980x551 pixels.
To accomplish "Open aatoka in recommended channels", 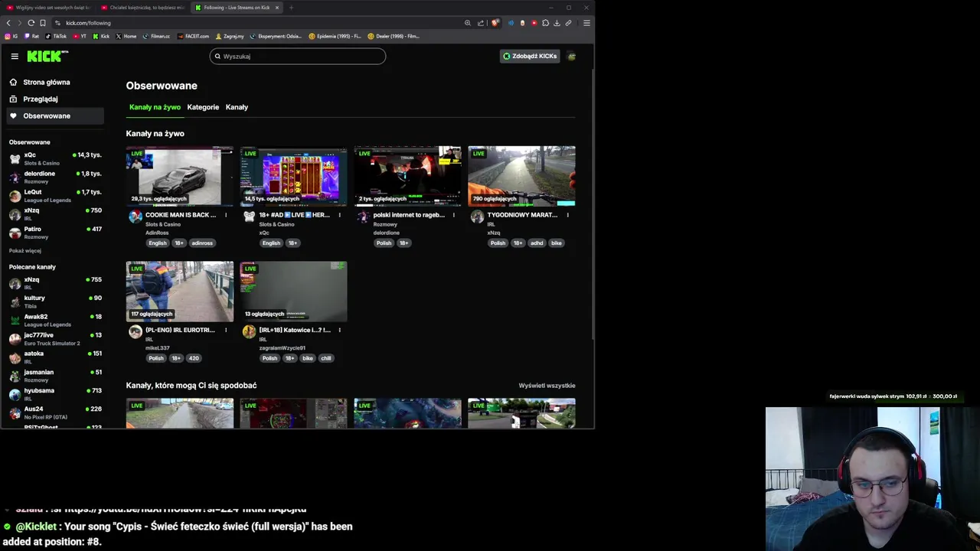I will click(x=55, y=357).
